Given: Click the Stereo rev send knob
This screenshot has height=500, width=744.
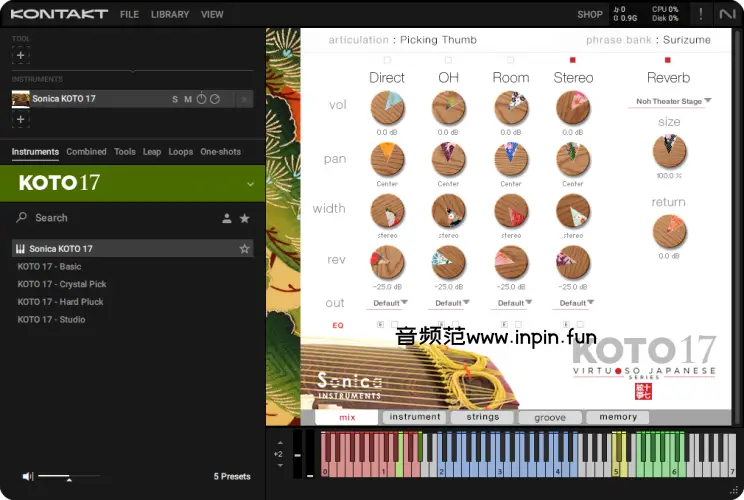Looking at the screenshot, I should pyautogui.click(x=573, y=262).
